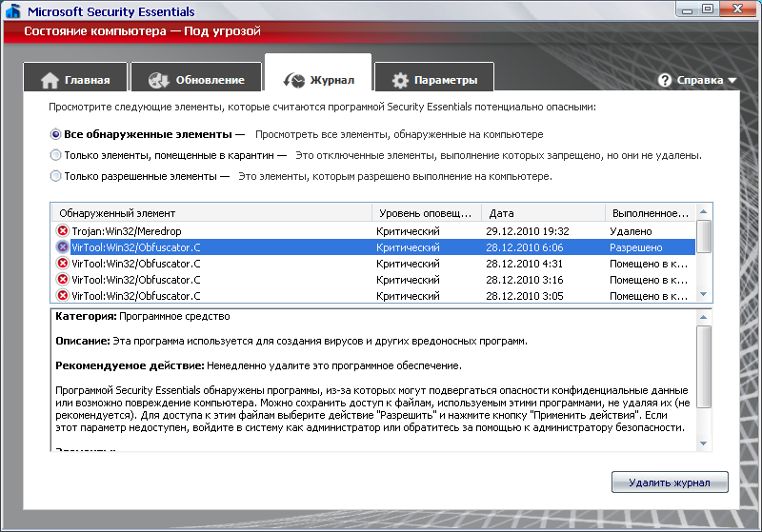Viewport: 762px width, 532px height.
Task: Click the red threat icon beside Trojan:Win32/Meredrop
Action: 63,231
